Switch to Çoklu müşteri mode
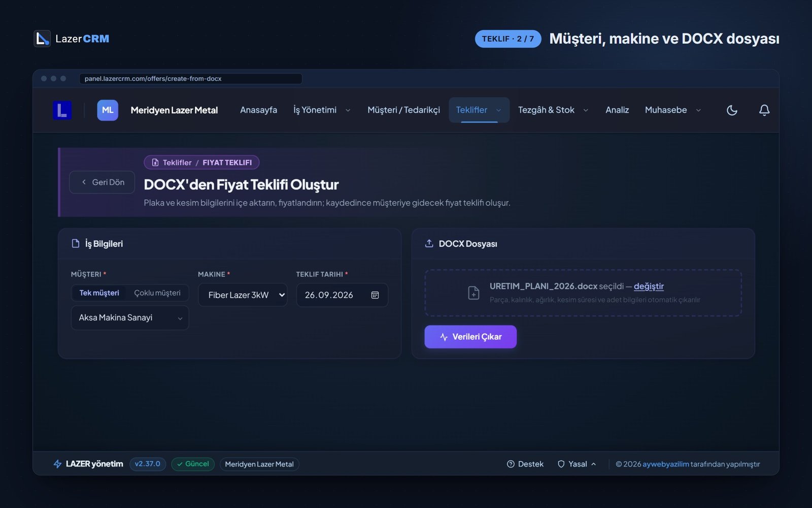Viewport: 812px width, 508px height. 157,293
